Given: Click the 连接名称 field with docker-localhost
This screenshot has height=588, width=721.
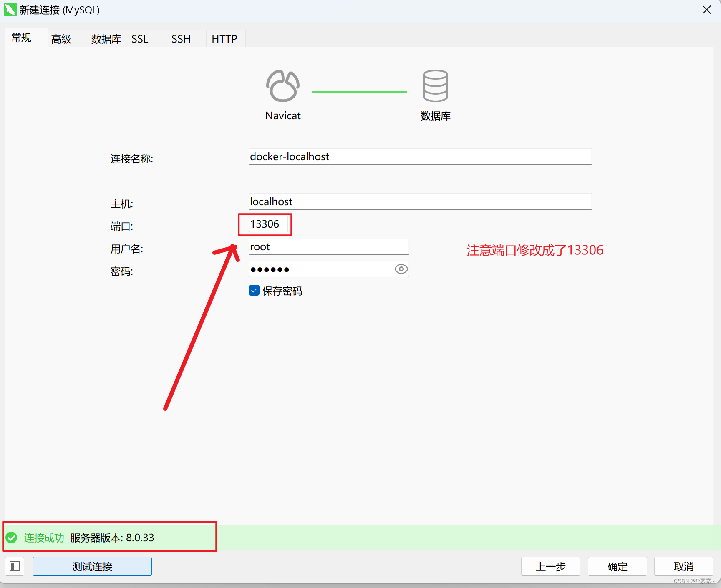Looking at the screenshot, I should (420, 156).
